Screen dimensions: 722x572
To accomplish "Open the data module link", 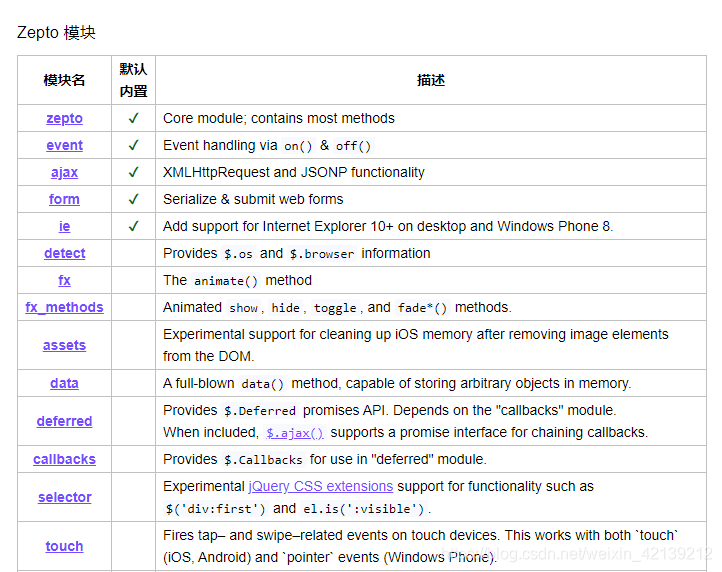I will tap(64, 383).
